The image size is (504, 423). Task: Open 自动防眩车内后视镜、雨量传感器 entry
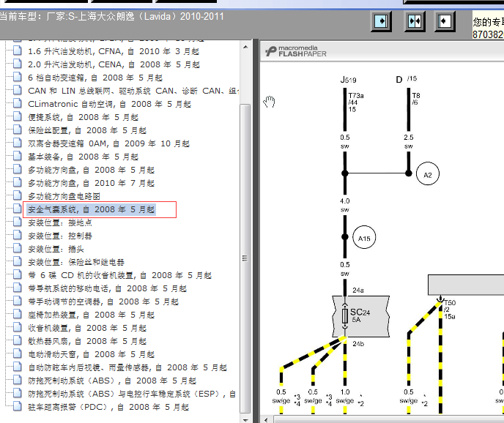tap(127, 367)
